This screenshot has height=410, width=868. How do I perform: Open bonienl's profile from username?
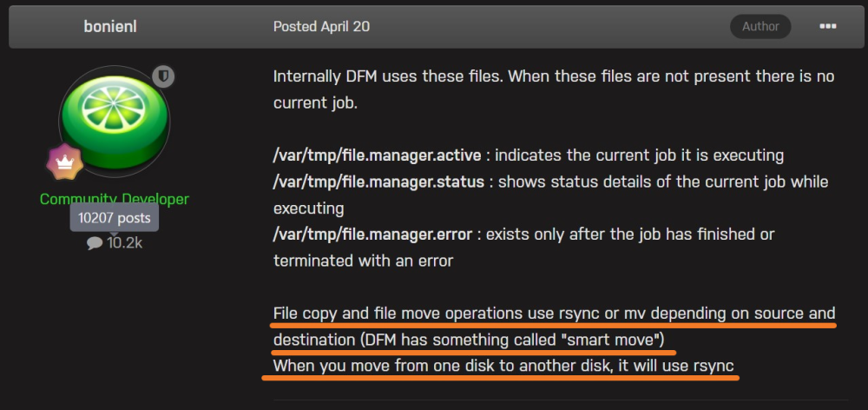(x=110, y=27)
